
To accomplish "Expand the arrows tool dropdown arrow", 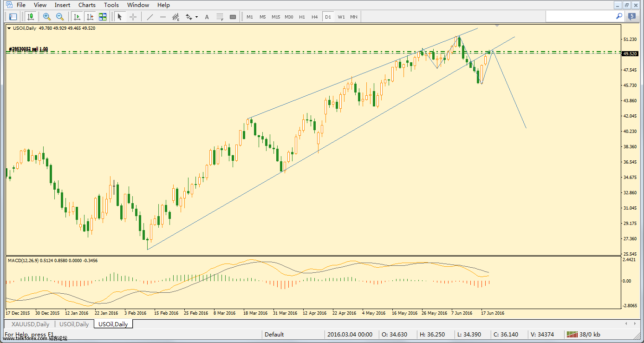I will pyautogui.click(x=197, y=17).
